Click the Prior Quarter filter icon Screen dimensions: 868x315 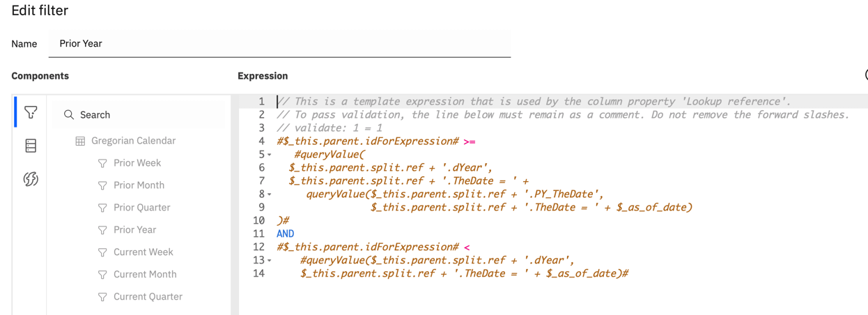(102, 208)
